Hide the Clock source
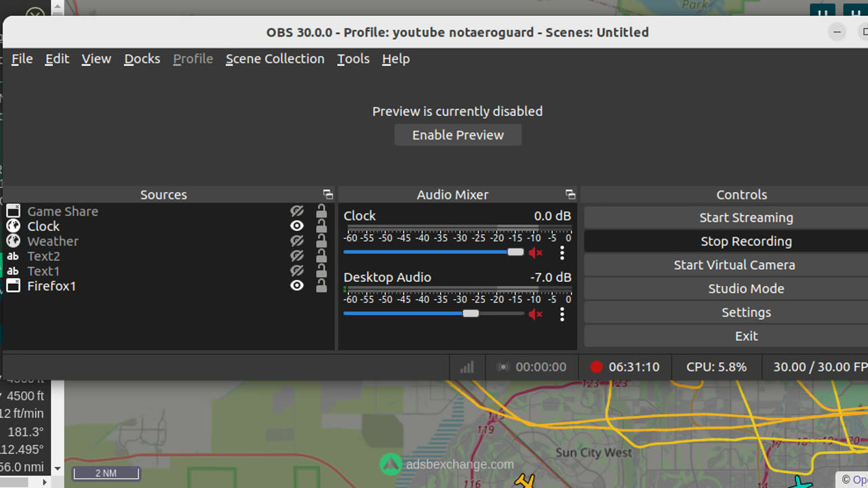 [x=296, y=226]
